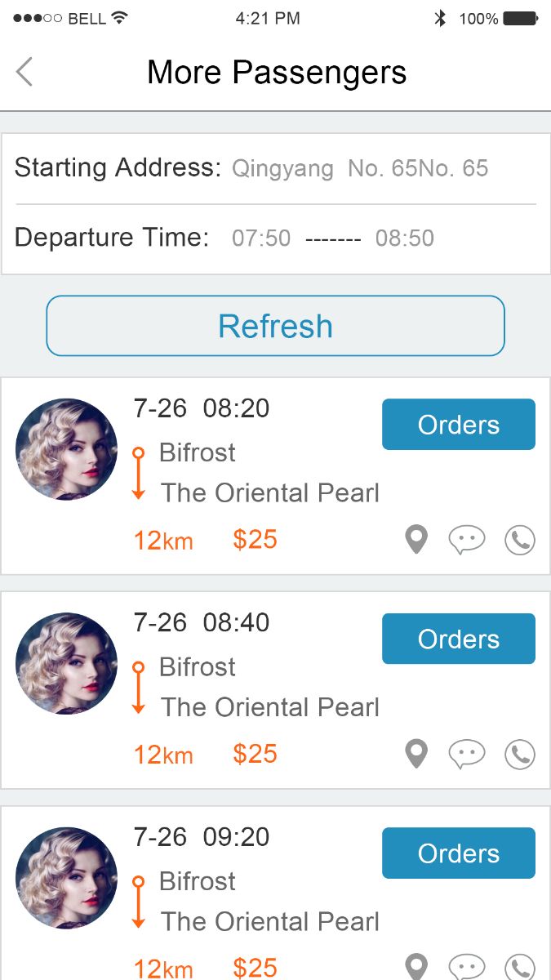This screenshot has width=551, height=980.
Task: Show map location for 08:40 ride
Action: coord(416,754)
